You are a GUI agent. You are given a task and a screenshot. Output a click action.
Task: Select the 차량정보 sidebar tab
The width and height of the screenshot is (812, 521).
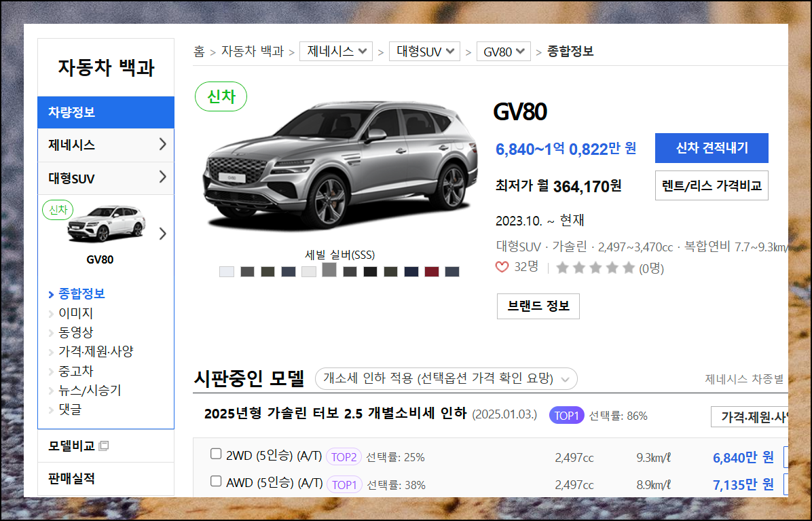(106, 112)
